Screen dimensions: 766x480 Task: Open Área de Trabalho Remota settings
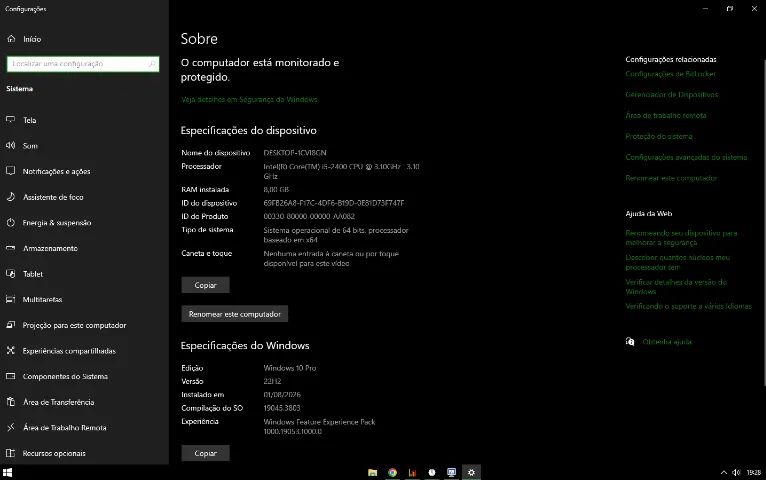tap(64, 428)
